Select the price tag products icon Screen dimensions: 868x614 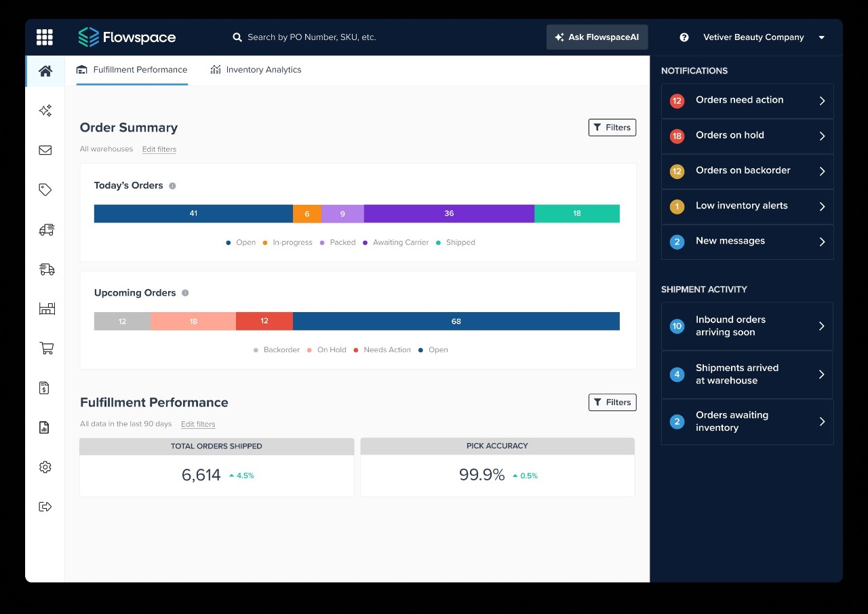coord(45,189)
